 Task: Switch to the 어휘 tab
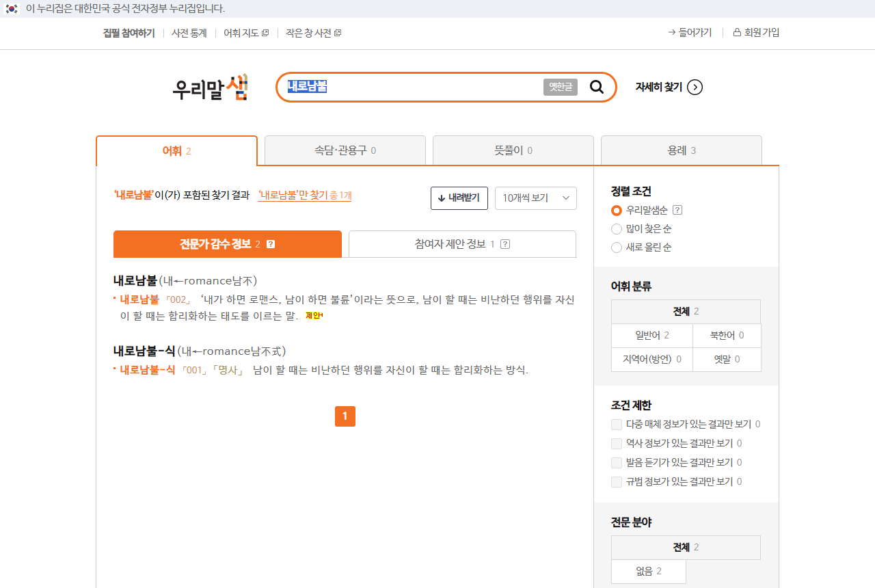(x=176, y=150)
